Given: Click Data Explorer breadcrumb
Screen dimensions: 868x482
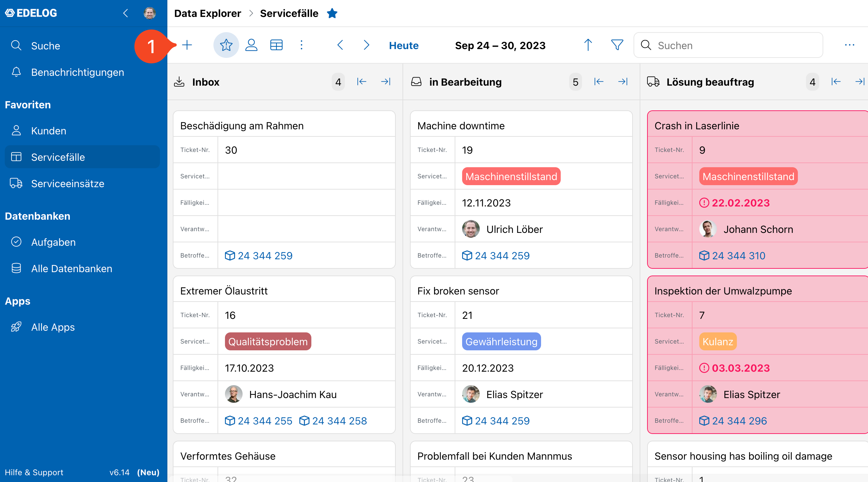Looking at the screenshot, I should (x=208, y=14).
